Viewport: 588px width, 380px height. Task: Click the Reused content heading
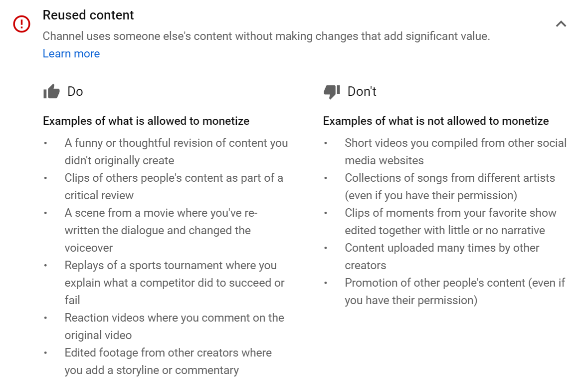[88, 15]
